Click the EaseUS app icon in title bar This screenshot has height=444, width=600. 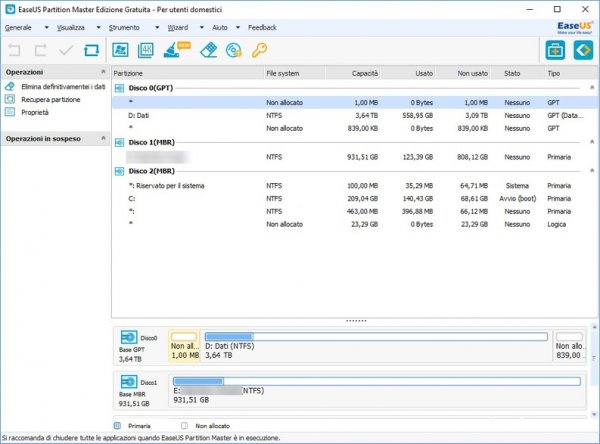click(10, 9)
